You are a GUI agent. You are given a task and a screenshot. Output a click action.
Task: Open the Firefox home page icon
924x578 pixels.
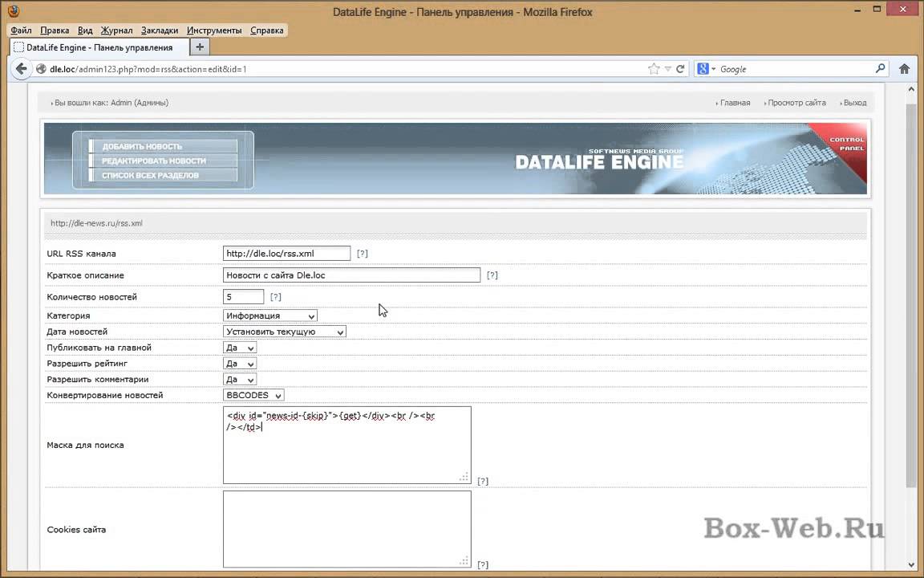coord(904,69)
